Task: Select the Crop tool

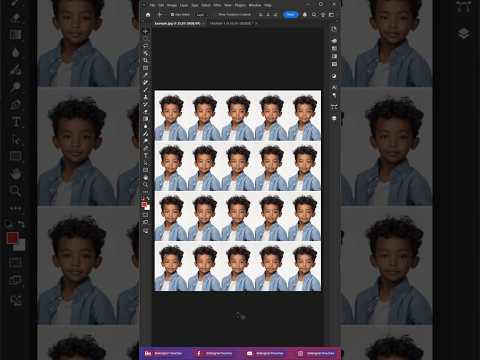Action: click(145, 60)
